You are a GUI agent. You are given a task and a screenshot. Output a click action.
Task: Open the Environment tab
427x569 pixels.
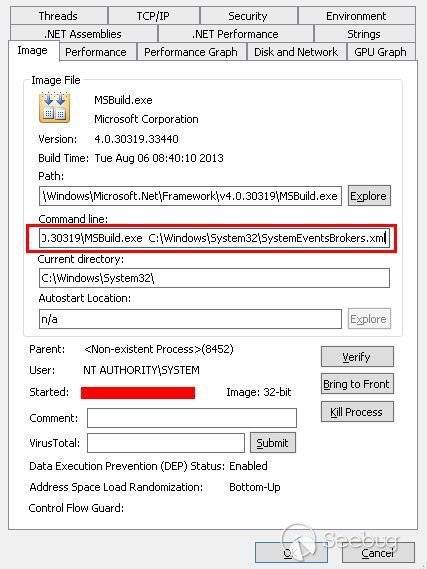356,16
